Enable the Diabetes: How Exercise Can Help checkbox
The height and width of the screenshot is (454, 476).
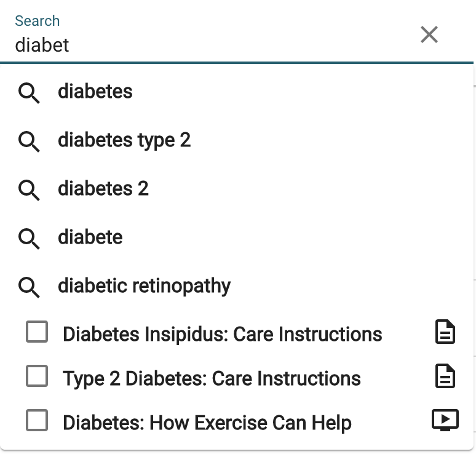[x=37, y=420]
